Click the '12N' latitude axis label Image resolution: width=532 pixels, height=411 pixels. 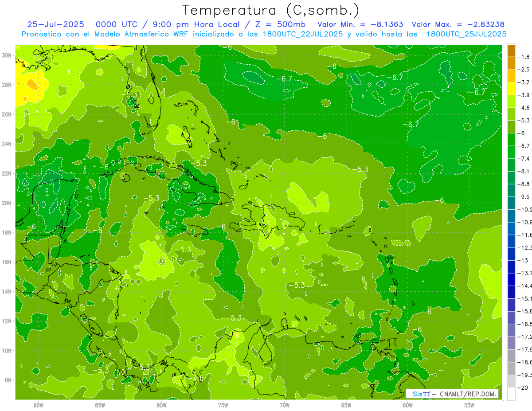[8, 321]
